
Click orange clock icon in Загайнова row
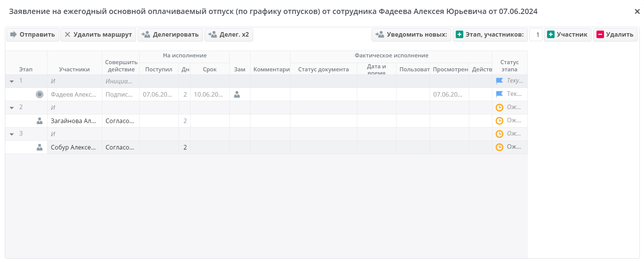coord(500,121)
